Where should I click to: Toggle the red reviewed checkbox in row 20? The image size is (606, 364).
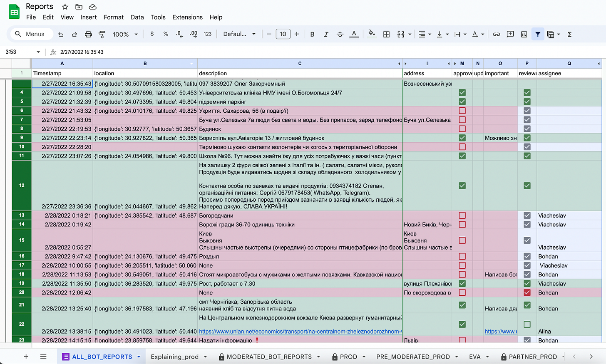point(527,292)
